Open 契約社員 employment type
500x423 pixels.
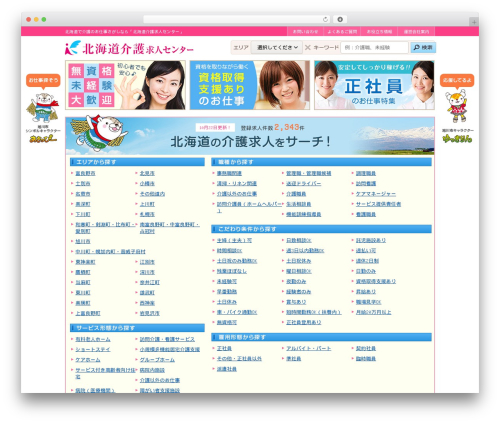click(366, 348)
